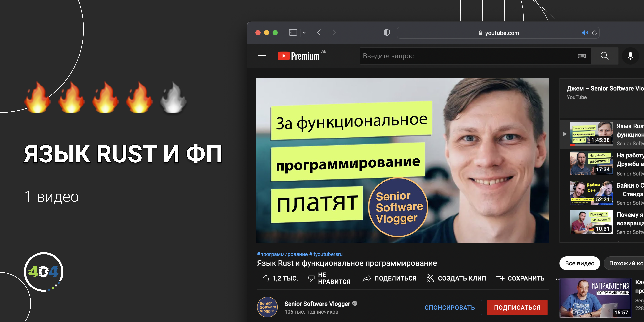The width and height of the screenshot is (644, 322).
Task: Open the on-screen keyboard in search box
Action: click(x=581, y=56)
